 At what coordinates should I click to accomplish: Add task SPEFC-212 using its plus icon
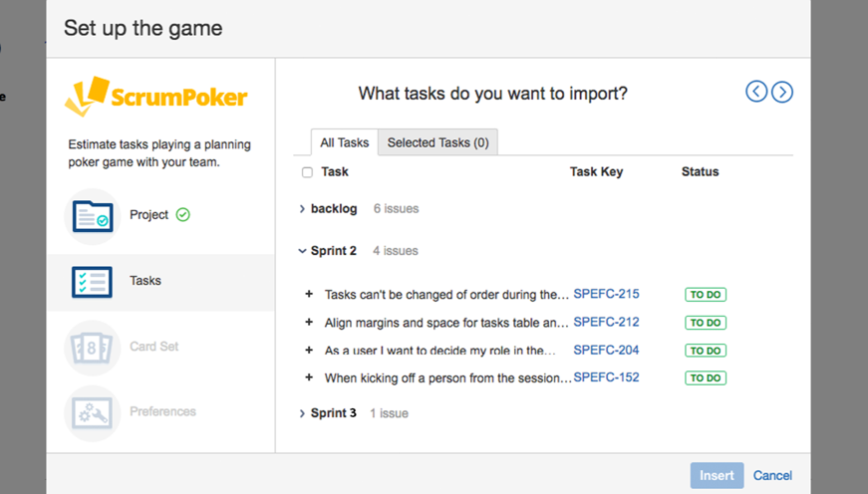click(309, 323)
